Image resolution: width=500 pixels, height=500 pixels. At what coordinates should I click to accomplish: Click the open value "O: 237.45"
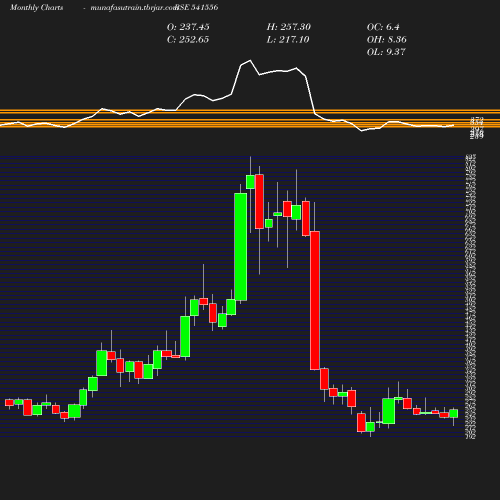coord(188,27)
